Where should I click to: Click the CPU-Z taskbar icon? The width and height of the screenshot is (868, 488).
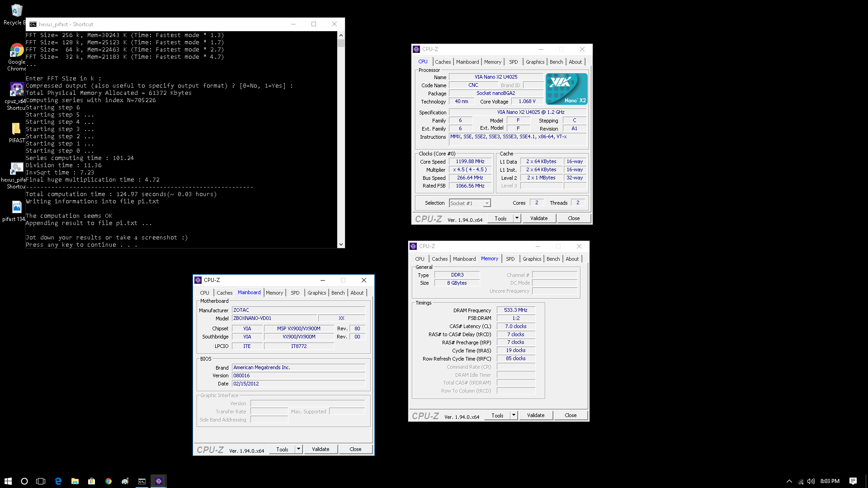(159, 481)
